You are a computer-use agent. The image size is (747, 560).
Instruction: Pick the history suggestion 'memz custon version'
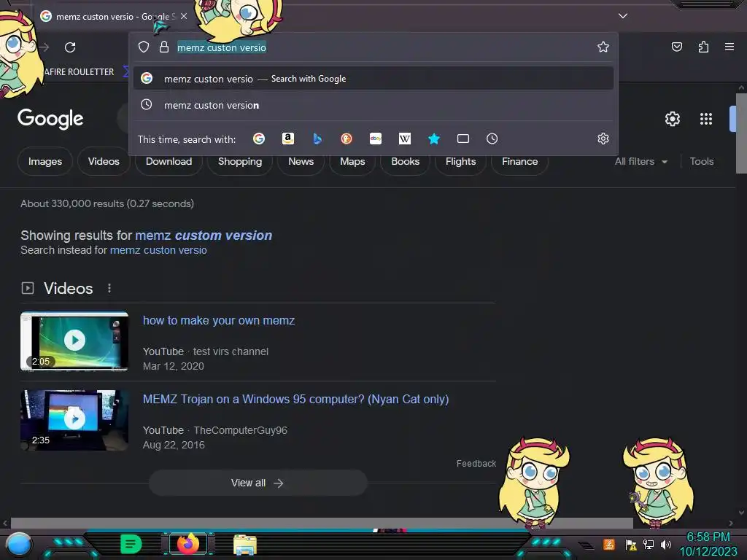pyautogui.click(x=373, y=105)
